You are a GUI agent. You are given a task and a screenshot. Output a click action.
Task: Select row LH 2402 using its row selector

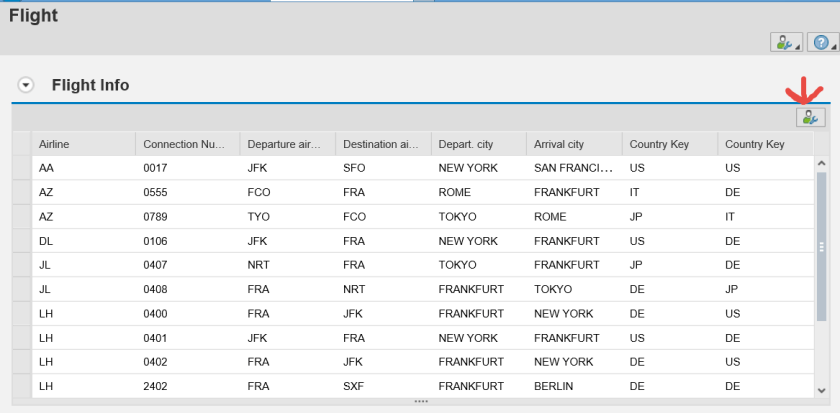[21, 386]
